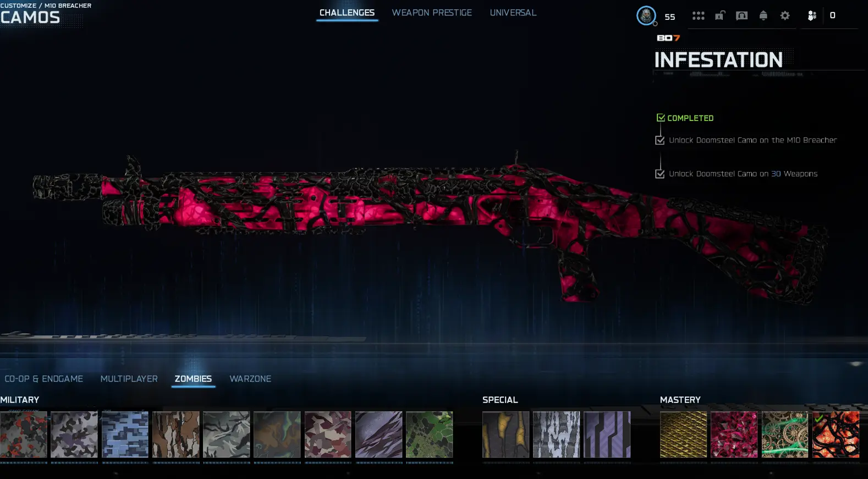Click the green Completed checkmark
The width and height of the screenshot is (868, 479).
[x=661, y=118]
